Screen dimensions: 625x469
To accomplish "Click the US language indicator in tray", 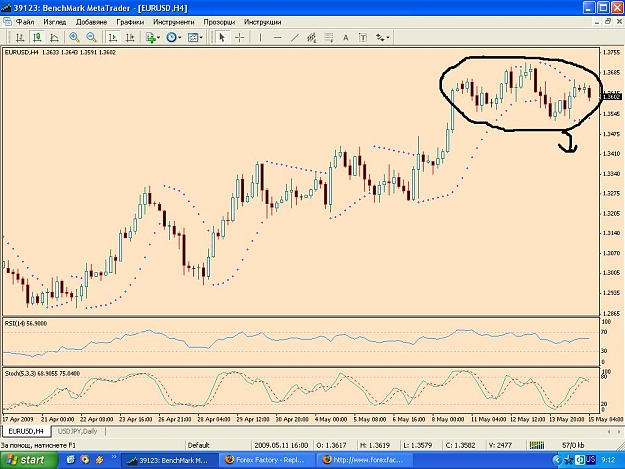I will [590, 460].
